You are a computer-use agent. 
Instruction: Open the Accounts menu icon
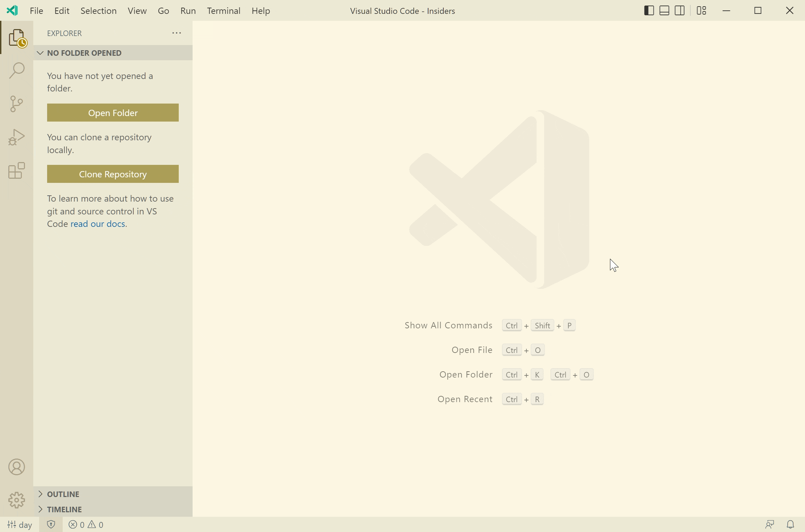17,467
